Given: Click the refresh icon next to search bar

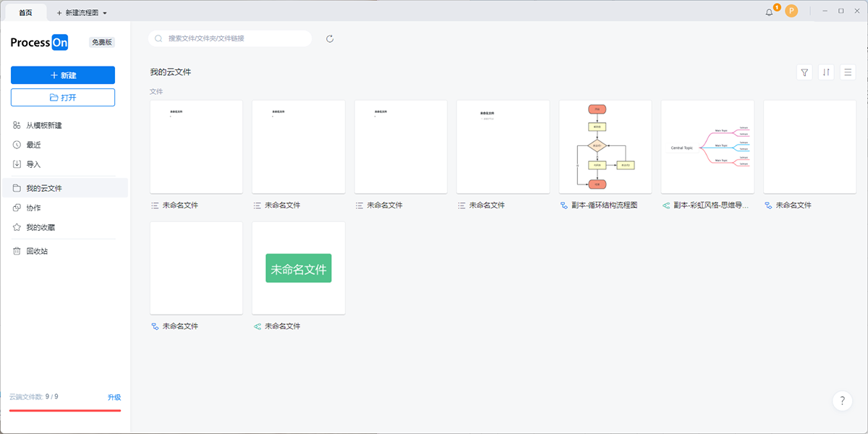Looking at the screenshot, I should click(x=329, y=38).
